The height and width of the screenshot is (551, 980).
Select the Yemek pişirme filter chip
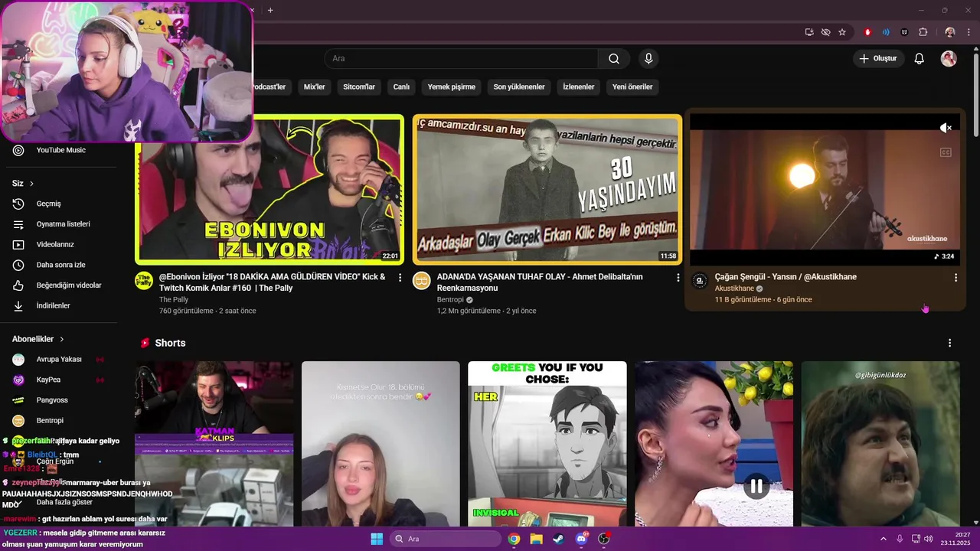[x=452, y=87]
